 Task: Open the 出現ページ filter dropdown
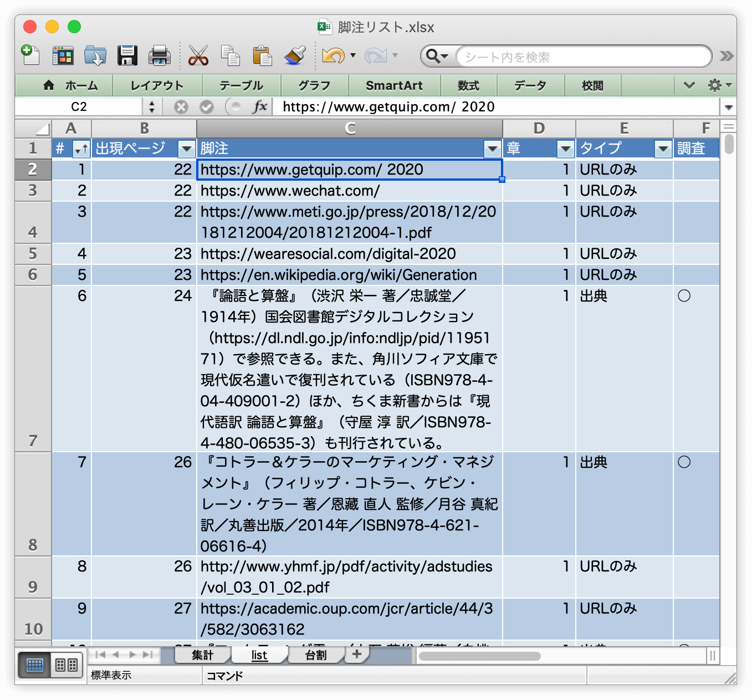click(187, 149)
